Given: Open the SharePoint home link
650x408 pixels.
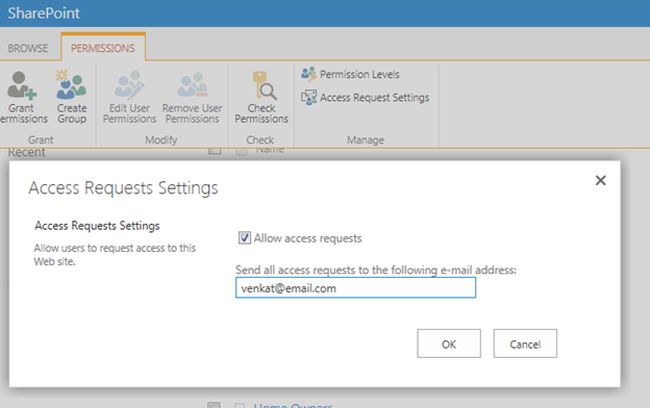Looking at the screenshot, I should pyautogui.click(x=43, y=14).
